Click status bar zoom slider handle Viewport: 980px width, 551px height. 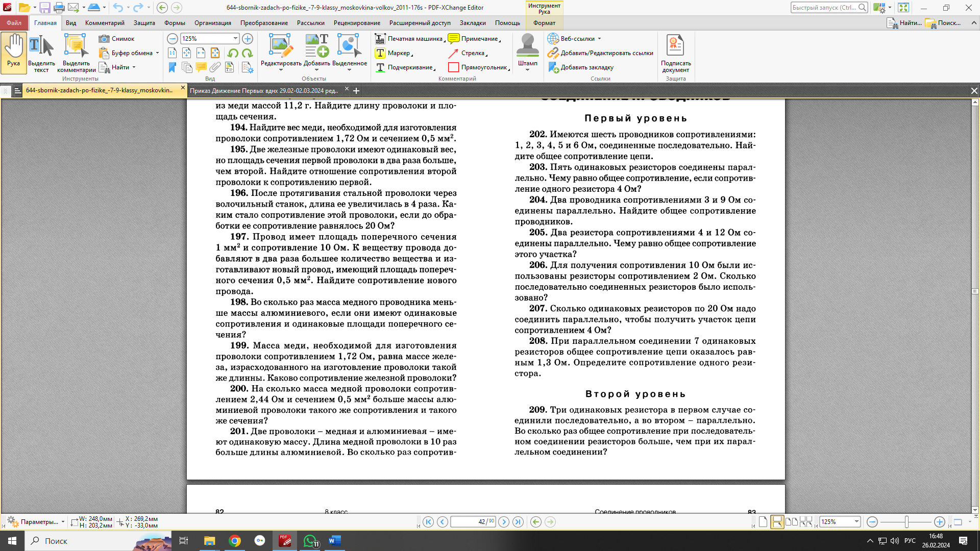point(906,522)
